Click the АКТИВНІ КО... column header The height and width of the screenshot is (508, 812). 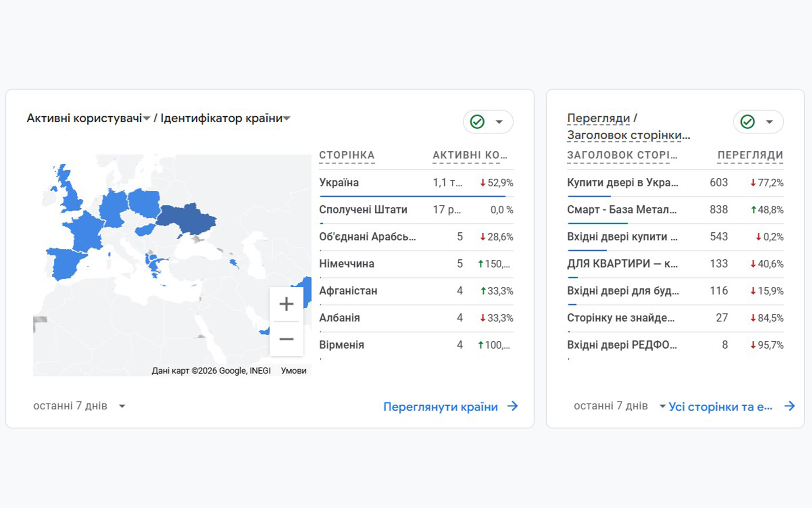click(470, 155)
